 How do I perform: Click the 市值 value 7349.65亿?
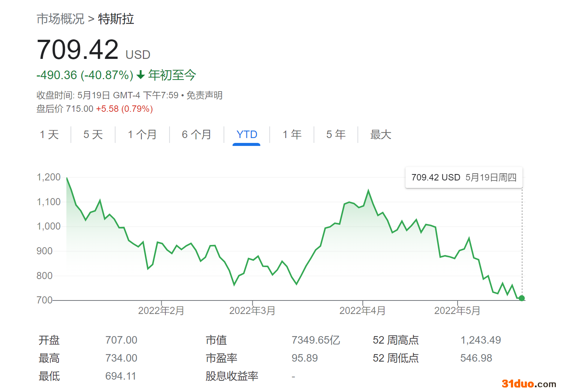point(316,340)
